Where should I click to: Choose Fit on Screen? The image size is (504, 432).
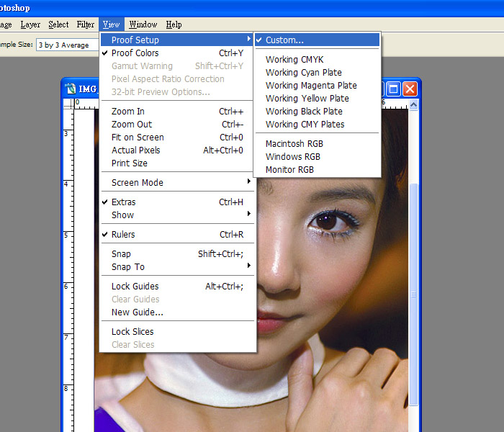coord(138,138)
